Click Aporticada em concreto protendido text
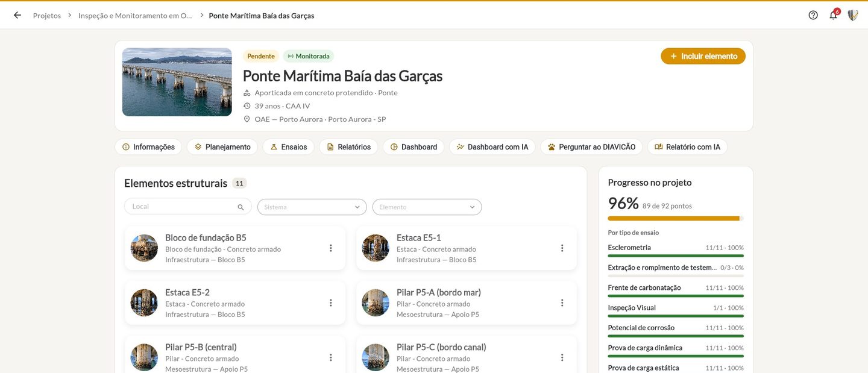The image size is (868, 373). 326,93
